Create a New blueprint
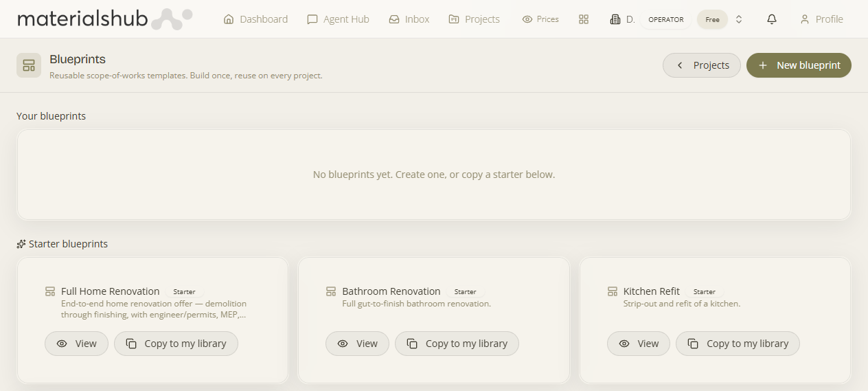Viewport: 868px width, 391px height. point(799,65)
